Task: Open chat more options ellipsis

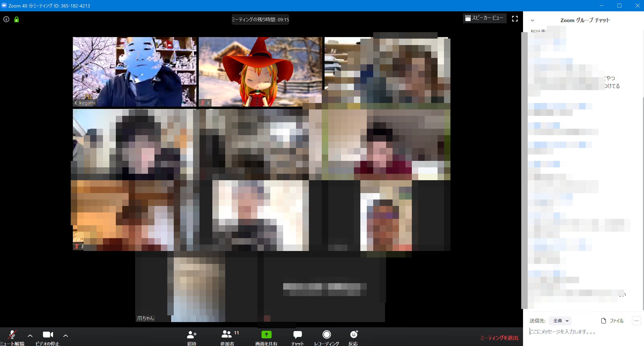Action: [x=637, y=321]
